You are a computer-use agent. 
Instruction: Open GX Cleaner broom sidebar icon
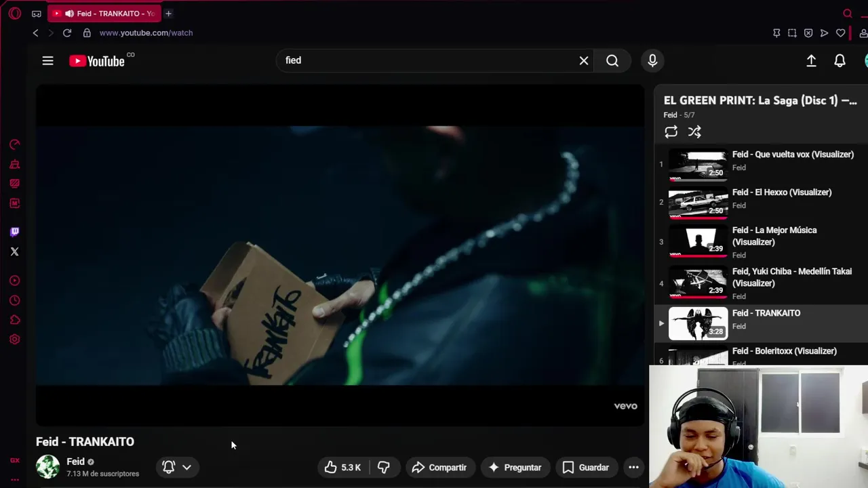pyautogui.click(x=14, y=164)
